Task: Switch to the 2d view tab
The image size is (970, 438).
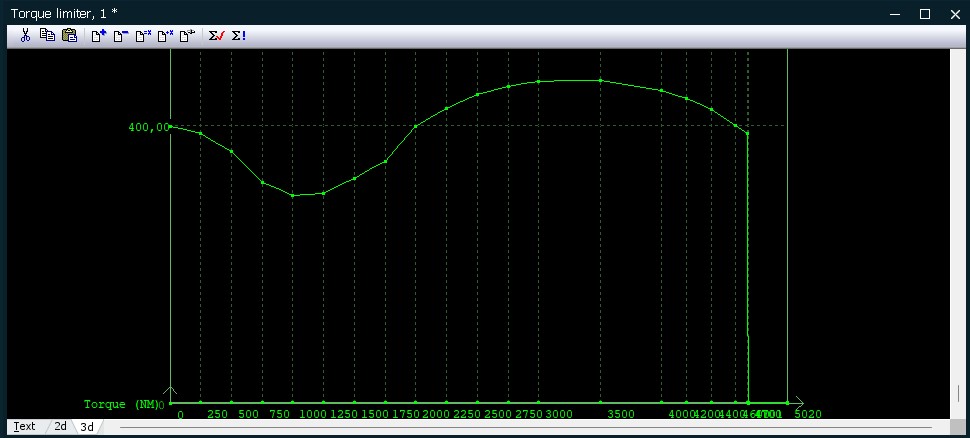Action: [60, 426]
